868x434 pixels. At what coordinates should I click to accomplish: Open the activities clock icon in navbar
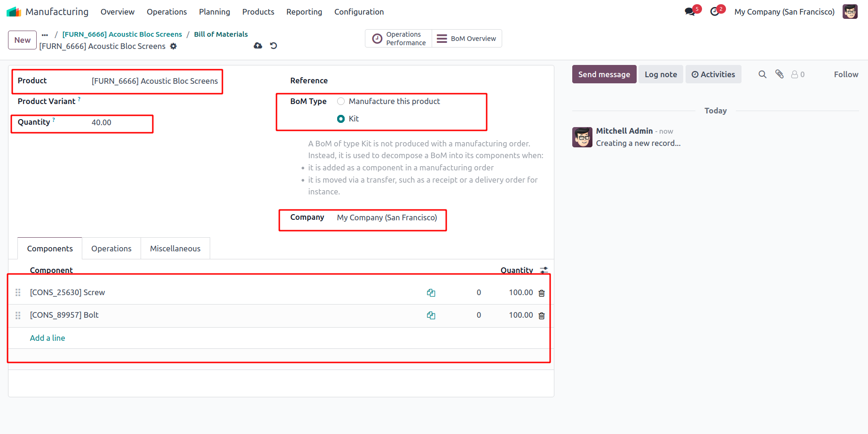point(715,12)
